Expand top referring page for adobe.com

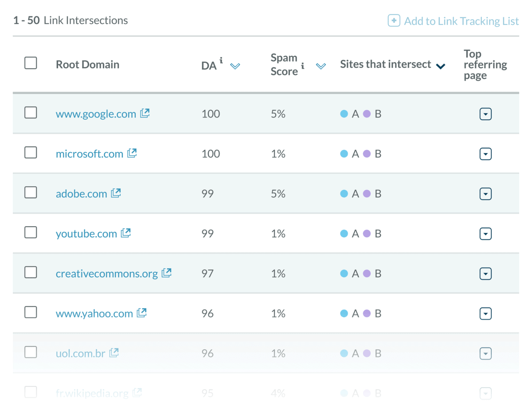[x=486, y=194]
